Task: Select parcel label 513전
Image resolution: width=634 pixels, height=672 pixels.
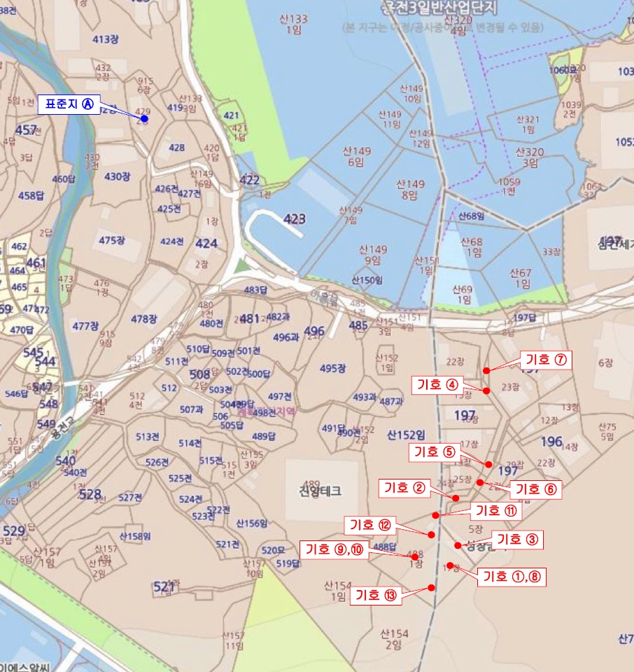Action: click(x=148, y=437)
